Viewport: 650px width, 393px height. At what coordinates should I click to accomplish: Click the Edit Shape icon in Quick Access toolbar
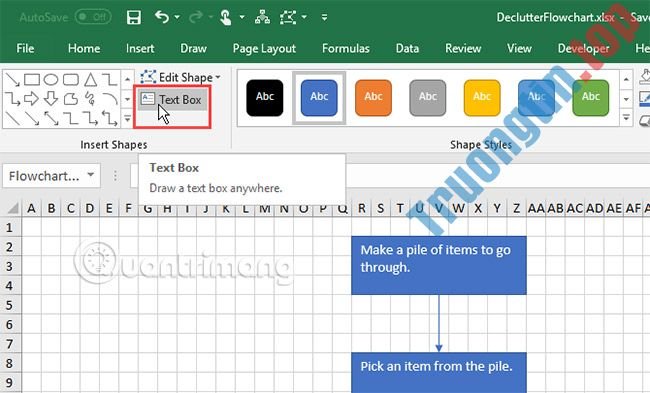288,17
